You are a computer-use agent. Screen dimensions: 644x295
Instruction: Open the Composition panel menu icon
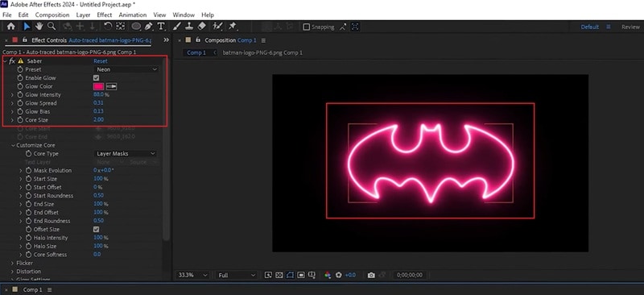tap(263, 40)
